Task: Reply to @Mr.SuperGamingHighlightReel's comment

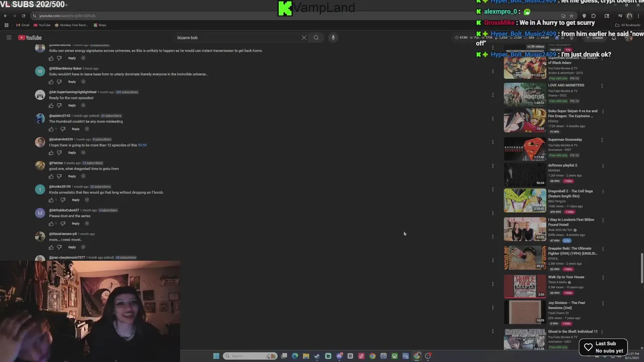Action: pos(72,106)
